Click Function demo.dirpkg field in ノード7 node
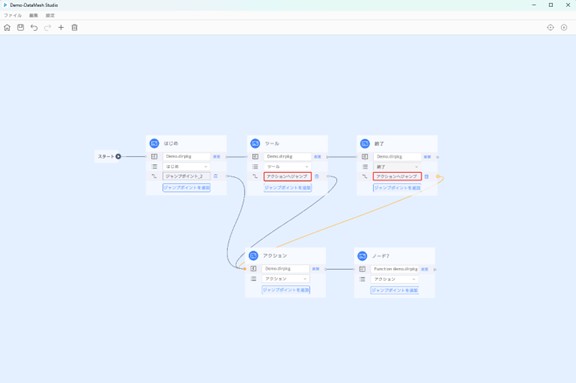Viewport: 576px width, 383px height. pyautogui.click(x=395, y=269)
